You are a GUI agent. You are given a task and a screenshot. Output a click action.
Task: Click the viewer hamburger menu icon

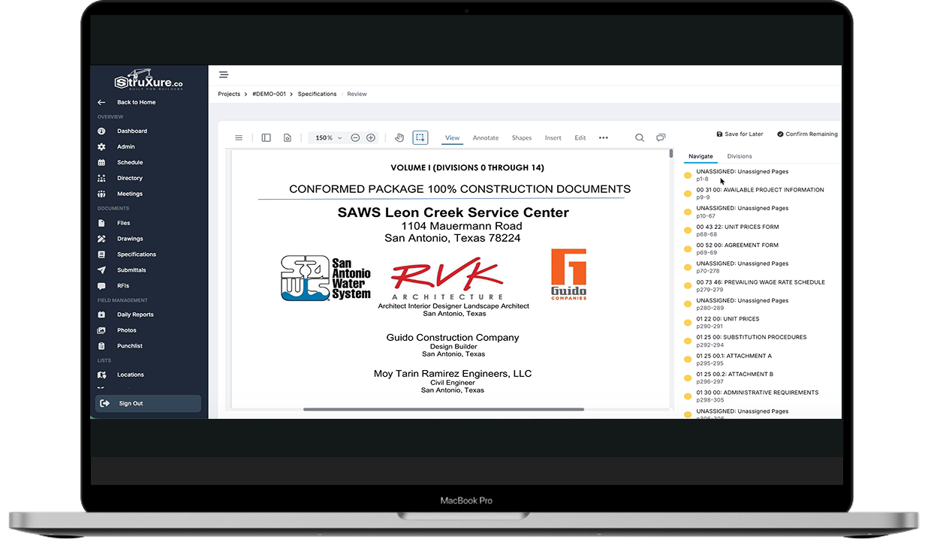[239, 137]
